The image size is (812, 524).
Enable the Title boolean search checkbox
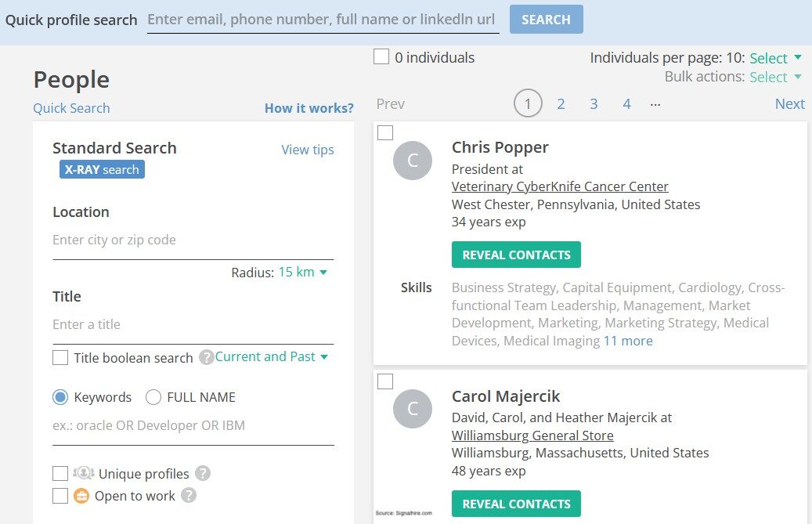[x=60, y=358]
